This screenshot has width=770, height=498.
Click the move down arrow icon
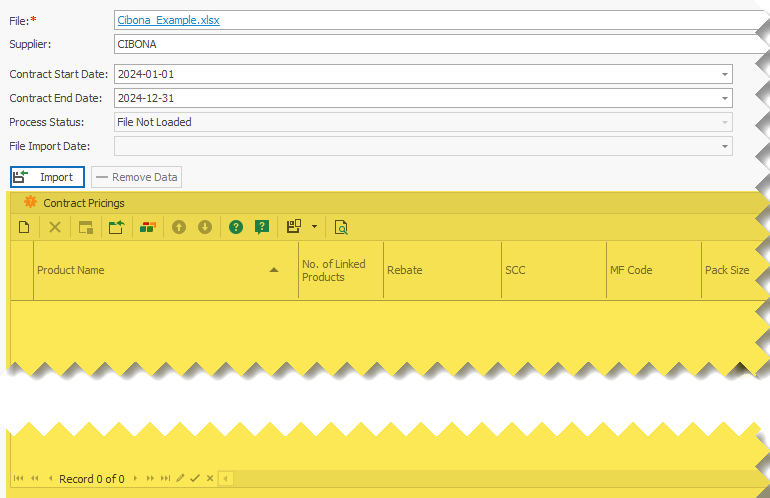205,227
